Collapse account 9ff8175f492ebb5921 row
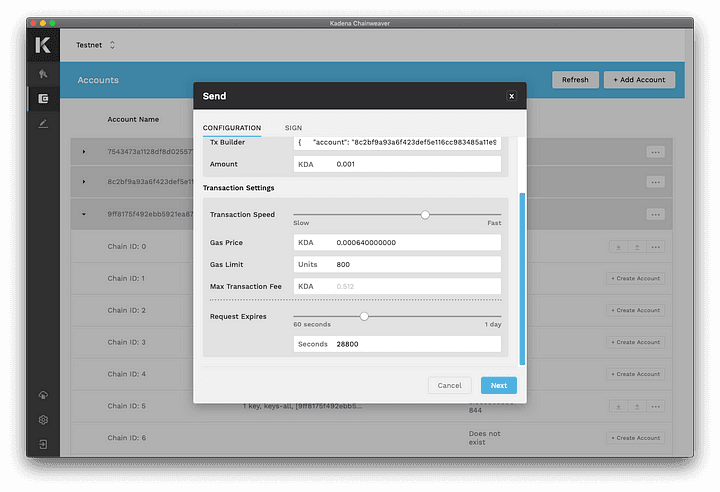720x492 pixels. click(84, 214)
